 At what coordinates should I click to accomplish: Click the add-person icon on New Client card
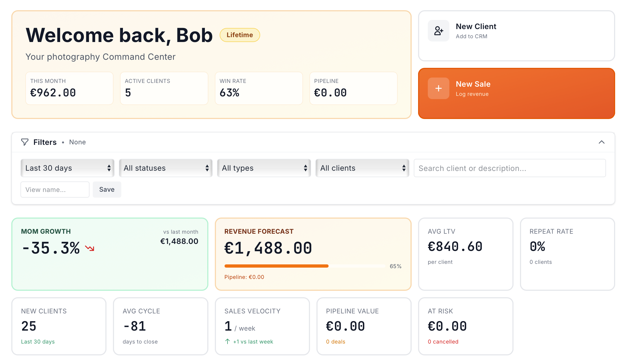pos(438,31)
